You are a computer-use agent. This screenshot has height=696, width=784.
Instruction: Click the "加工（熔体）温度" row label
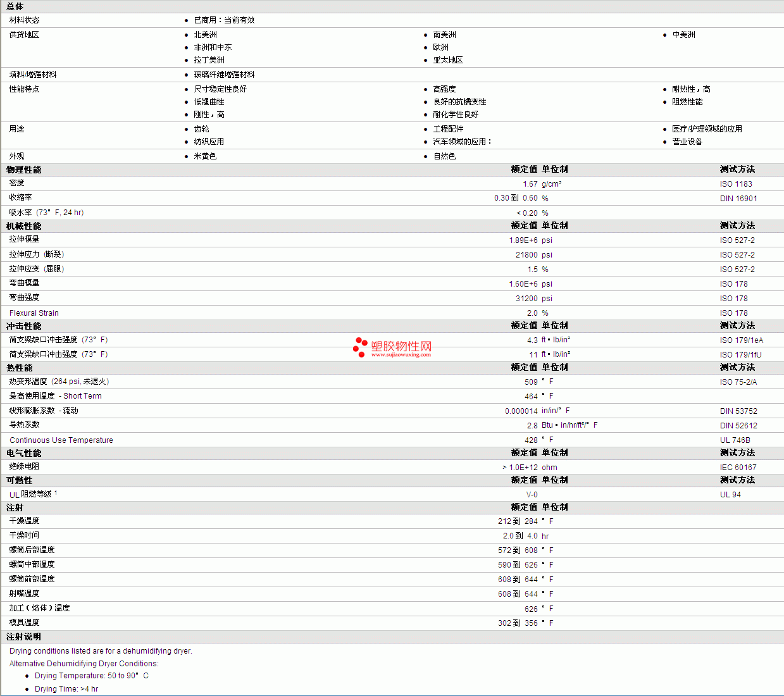coord(39,608)
